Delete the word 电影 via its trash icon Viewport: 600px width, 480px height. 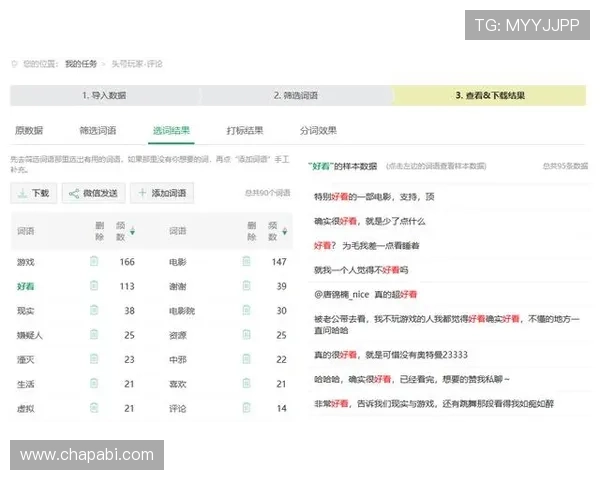[246, 261]
